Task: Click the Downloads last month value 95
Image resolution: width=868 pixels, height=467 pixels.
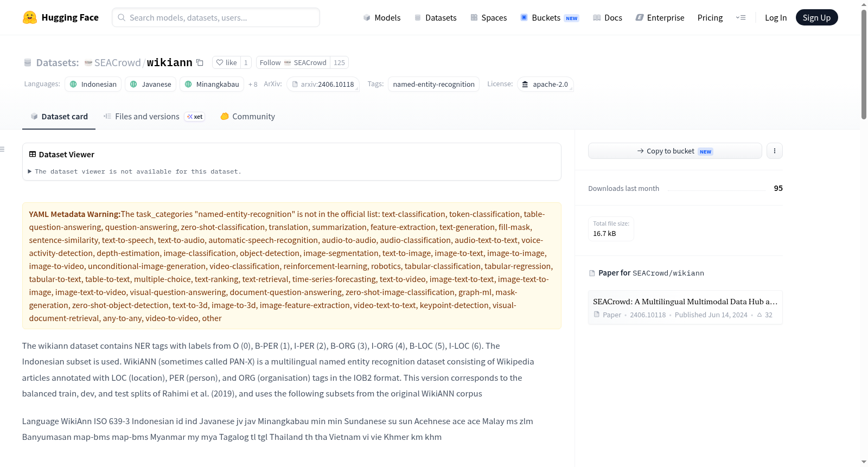Action: (778, 188)
